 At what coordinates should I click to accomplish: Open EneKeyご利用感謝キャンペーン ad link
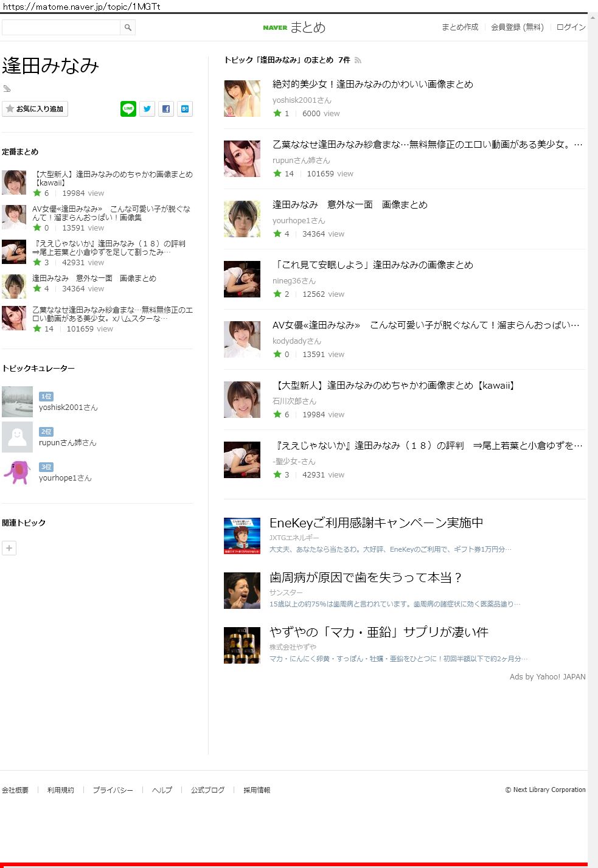pos(377,523)
